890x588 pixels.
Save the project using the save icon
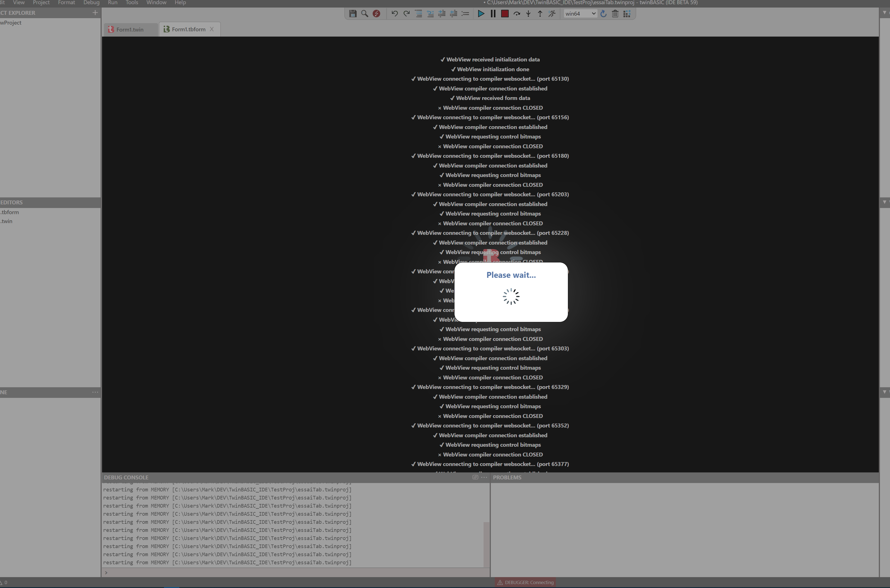(352, 13)
